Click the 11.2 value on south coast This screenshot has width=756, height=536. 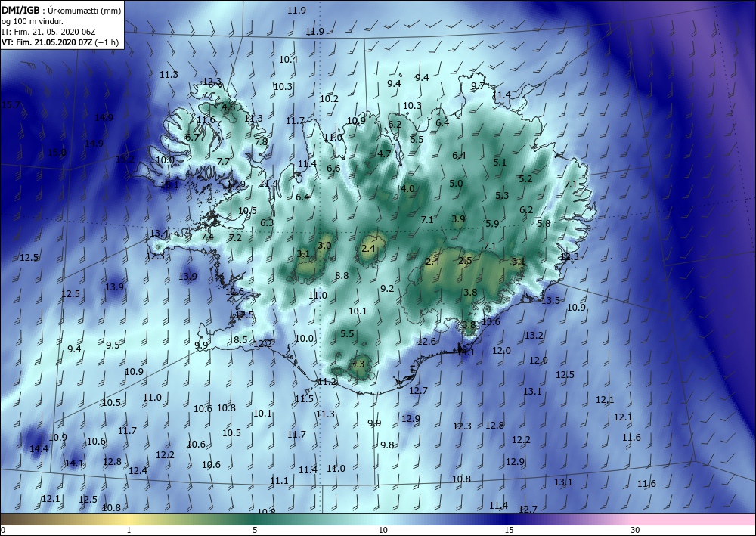pos(327,381)
